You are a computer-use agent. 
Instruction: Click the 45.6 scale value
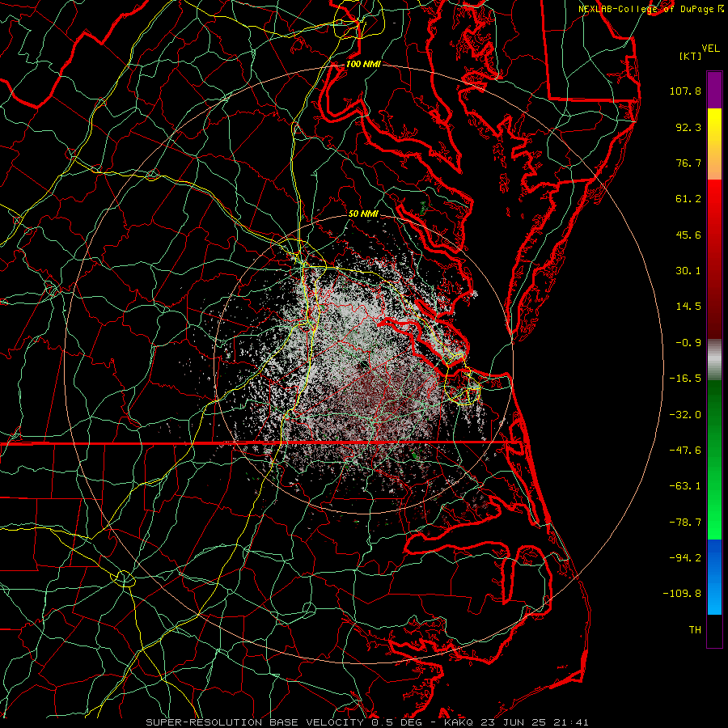tap(688, 235)
